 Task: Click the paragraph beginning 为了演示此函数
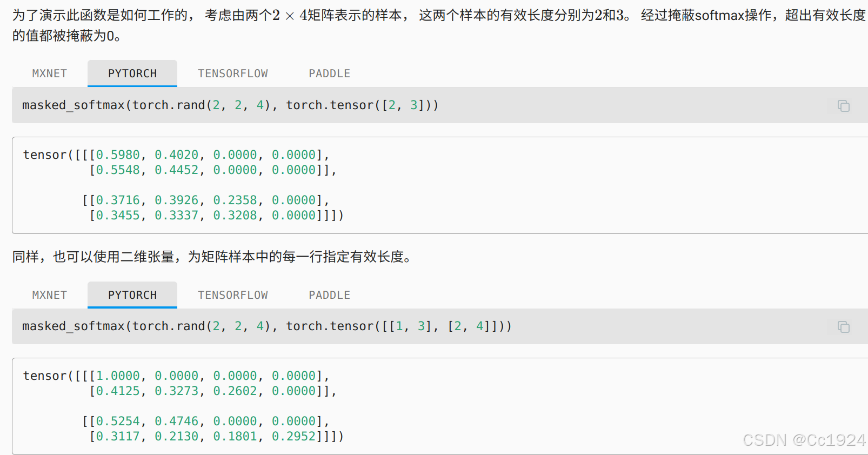439,25
